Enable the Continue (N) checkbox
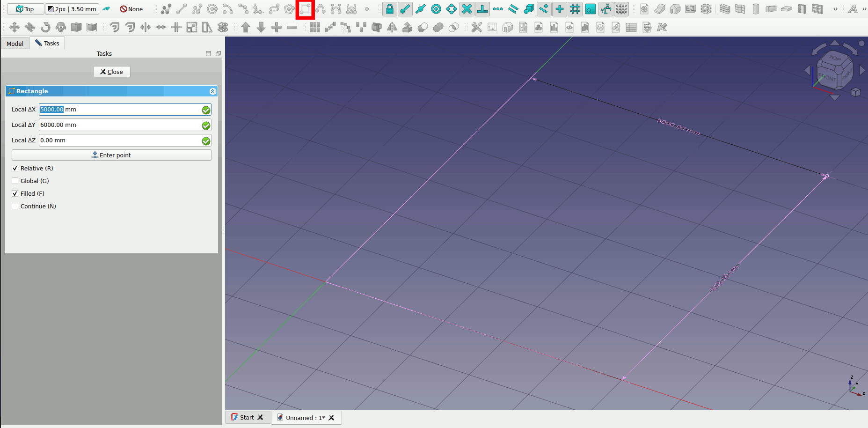Viewport: 868px width, 428px height. (15, 206)
